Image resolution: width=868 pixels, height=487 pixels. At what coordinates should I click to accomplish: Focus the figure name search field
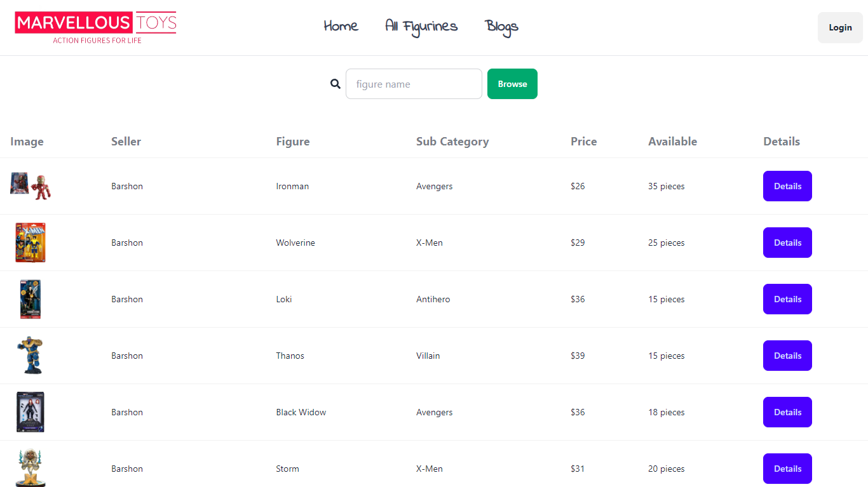point(414,84)
